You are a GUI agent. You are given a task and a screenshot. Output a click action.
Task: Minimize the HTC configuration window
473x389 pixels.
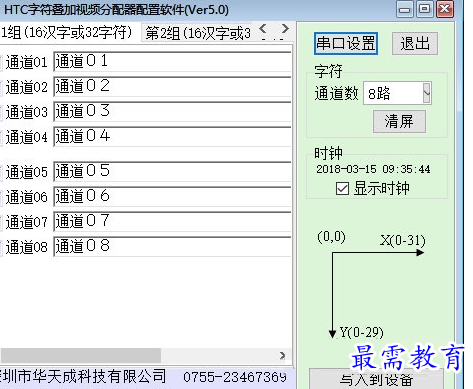coord(405,9)
